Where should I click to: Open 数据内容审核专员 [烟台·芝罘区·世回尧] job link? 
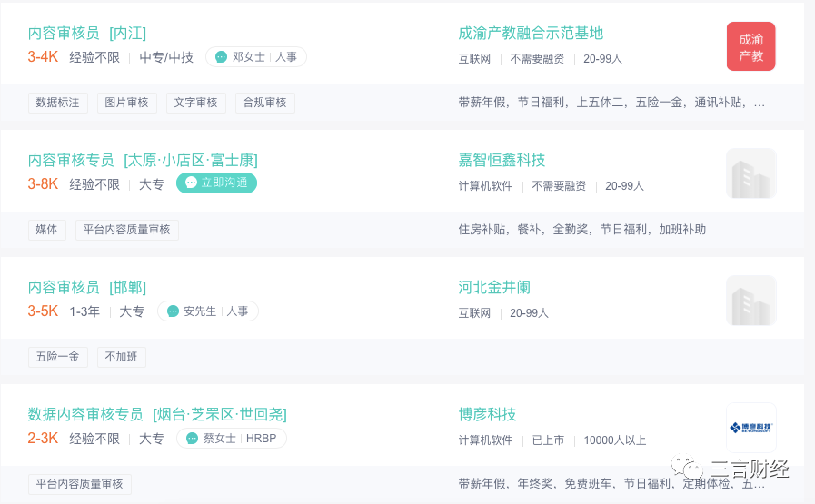click(157, 415)
